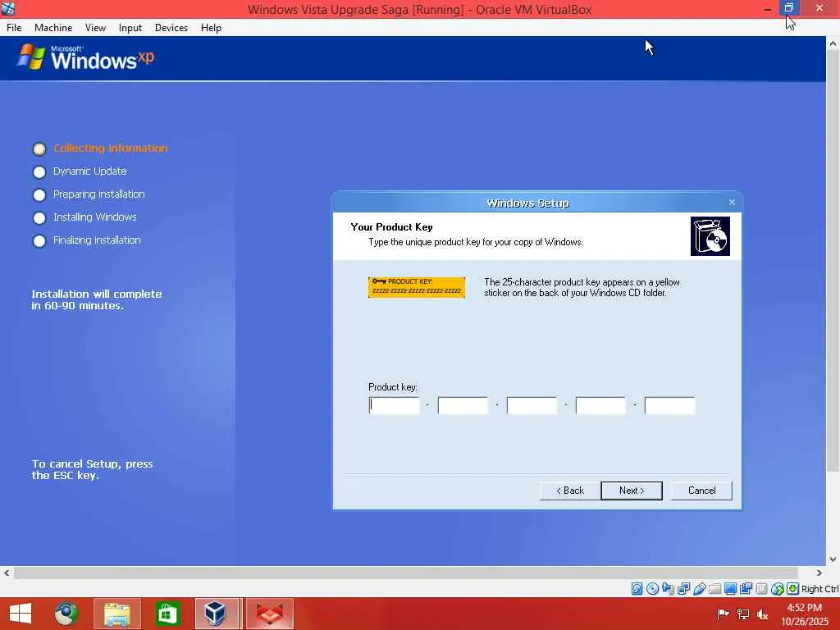Cancel the Windows Setup dialog

(701, 491)
